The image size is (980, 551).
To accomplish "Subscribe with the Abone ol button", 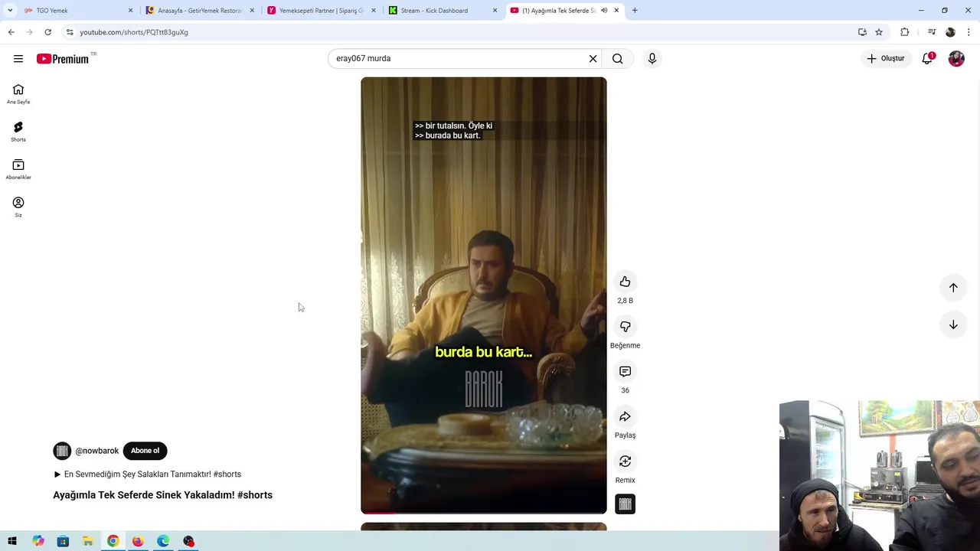I will (x=145, y=451).
